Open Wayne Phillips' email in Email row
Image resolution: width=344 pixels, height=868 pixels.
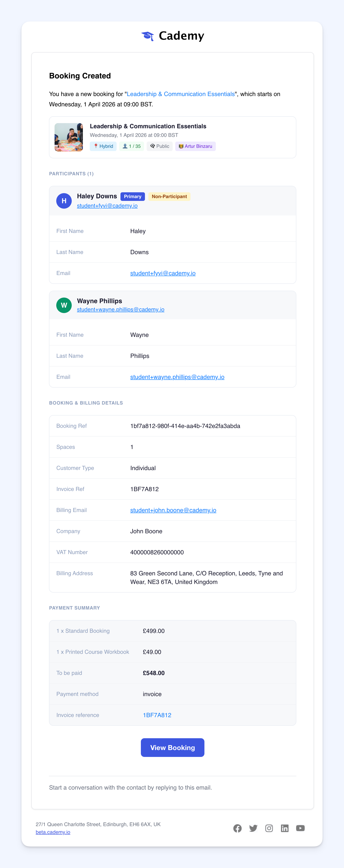click(x=177, y=377)
